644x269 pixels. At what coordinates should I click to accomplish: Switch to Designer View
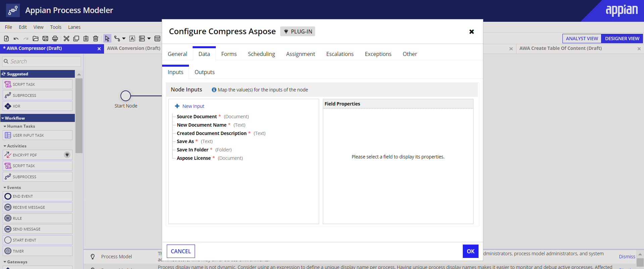pyautogui.click(x=622, y=39)
